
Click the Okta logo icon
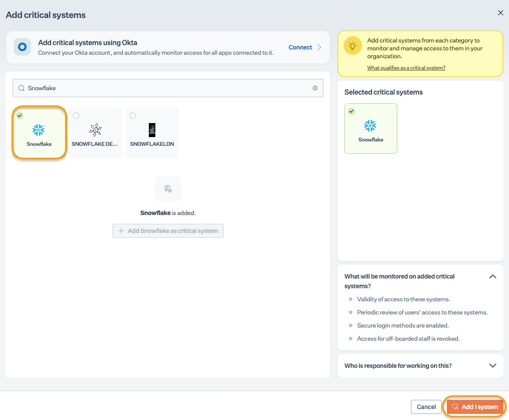pyautogui.click(x=22, y=47)
